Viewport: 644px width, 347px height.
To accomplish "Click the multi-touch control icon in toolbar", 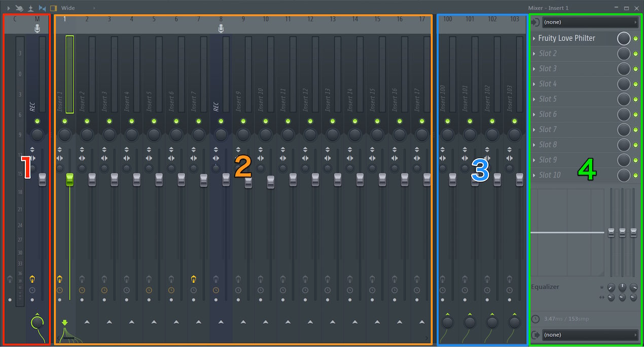I will pos(19,8).
